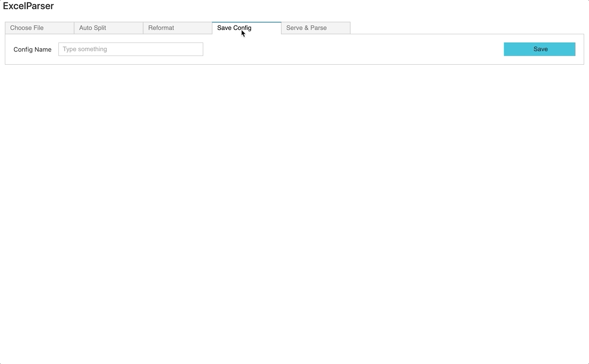This screenshot has height=364, width=589.
Task: Click the teal Save action
Action: [539, 49]
